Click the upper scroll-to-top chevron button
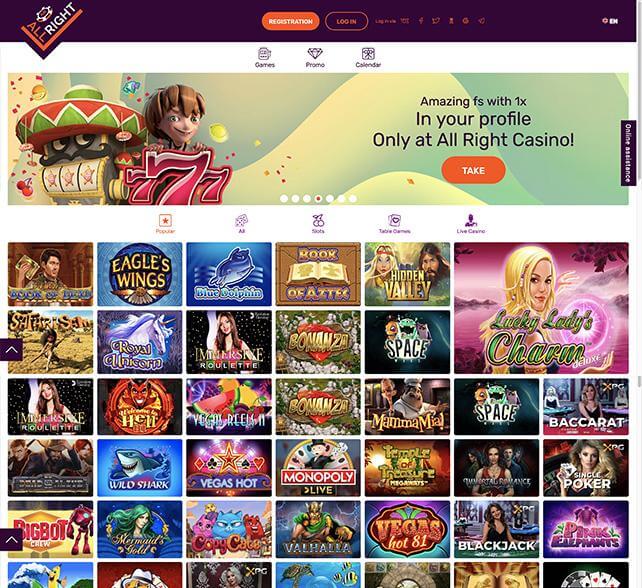Image resolution: width=642 pixels, height=588 pixels. [11, 350]
